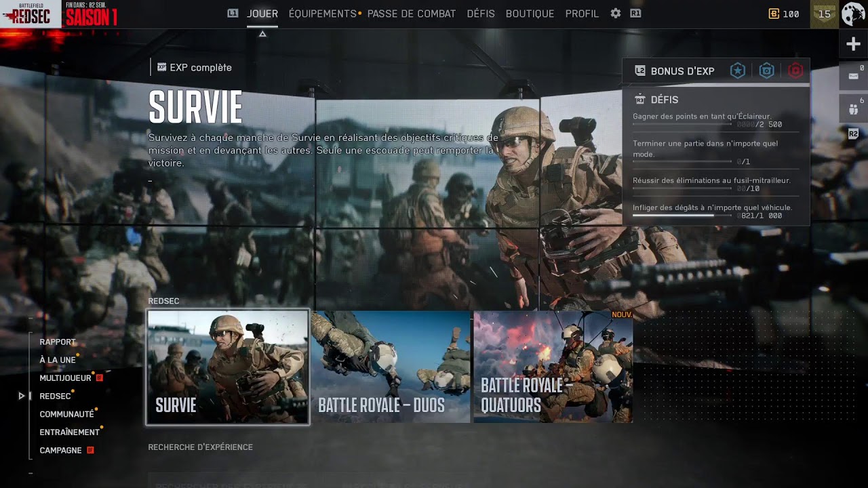Open Entraînement in the side menu
Viewport: 868px width, 488px height.
pos(69,432)
